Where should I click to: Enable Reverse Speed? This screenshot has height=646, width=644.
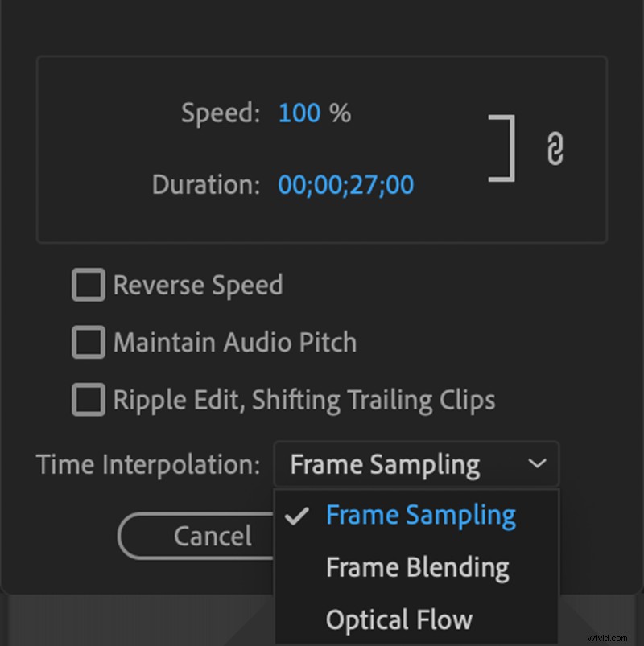[x=88, y=284]
